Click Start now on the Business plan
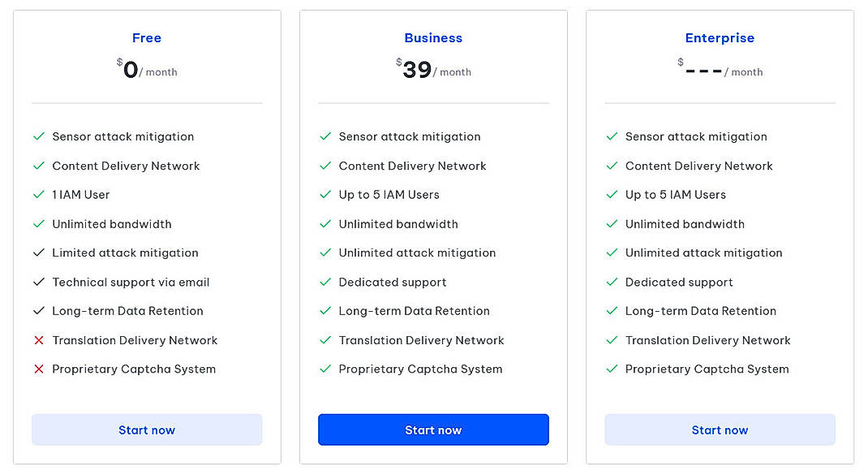This screenshot has height=475, width=868. [x=433, y=430]
